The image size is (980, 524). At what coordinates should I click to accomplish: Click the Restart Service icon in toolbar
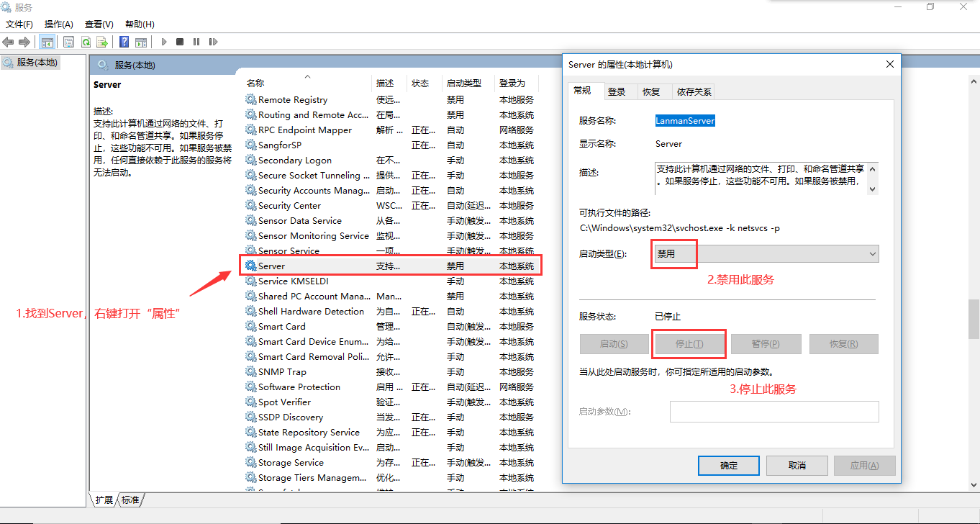click(x=213, y=42)
